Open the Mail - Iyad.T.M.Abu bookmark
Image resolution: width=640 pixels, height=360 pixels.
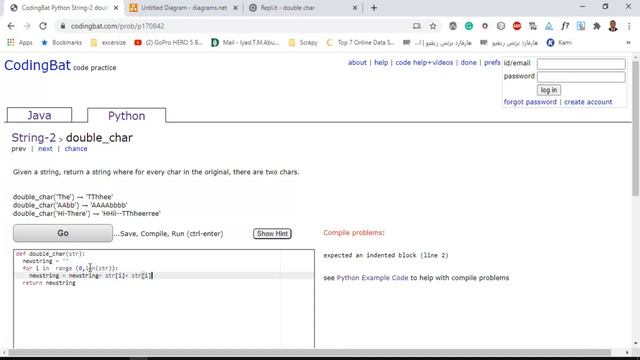pos(245,42)
